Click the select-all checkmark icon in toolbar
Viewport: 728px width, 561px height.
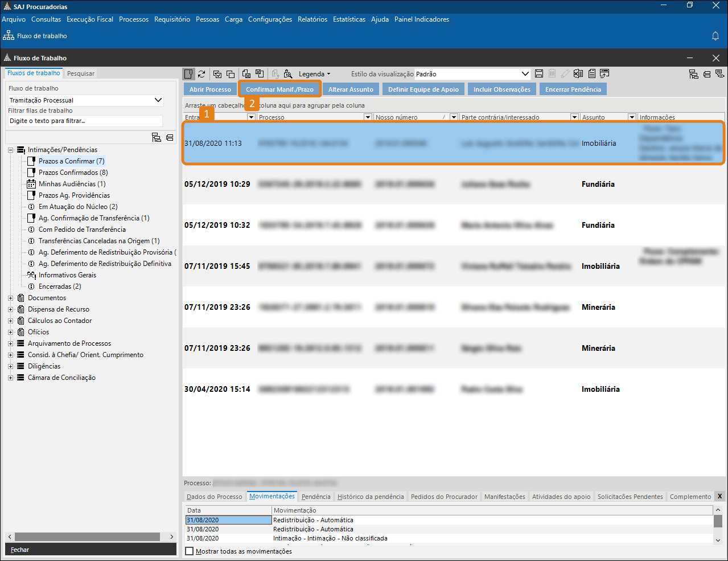[217, 74]
